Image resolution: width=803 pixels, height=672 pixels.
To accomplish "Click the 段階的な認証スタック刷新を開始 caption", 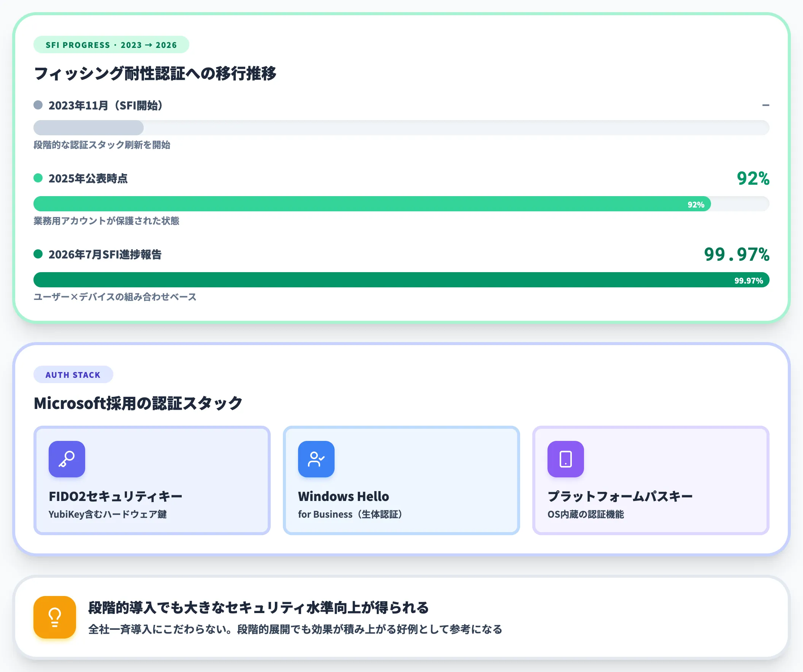I will tap(102, 145).
